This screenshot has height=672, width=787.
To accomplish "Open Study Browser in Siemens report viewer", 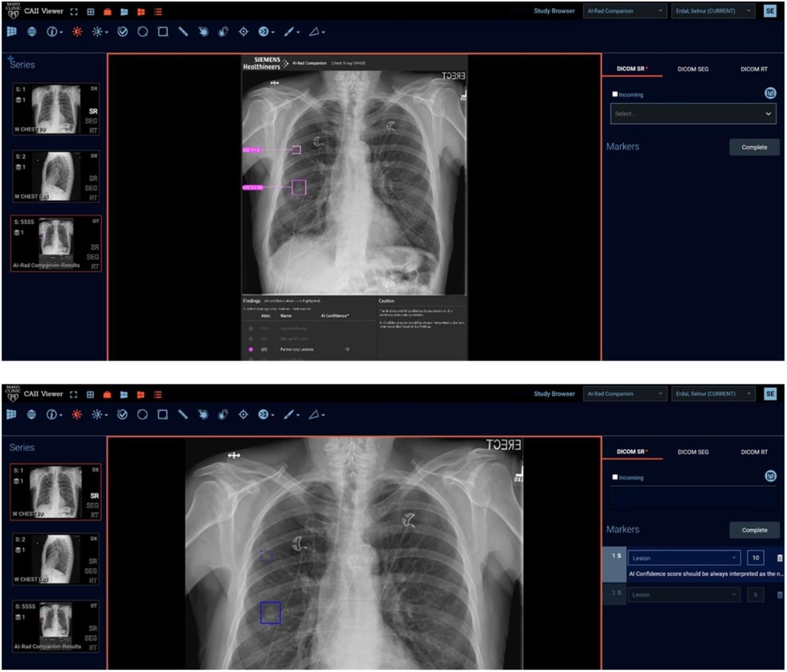I will (554, 11).
